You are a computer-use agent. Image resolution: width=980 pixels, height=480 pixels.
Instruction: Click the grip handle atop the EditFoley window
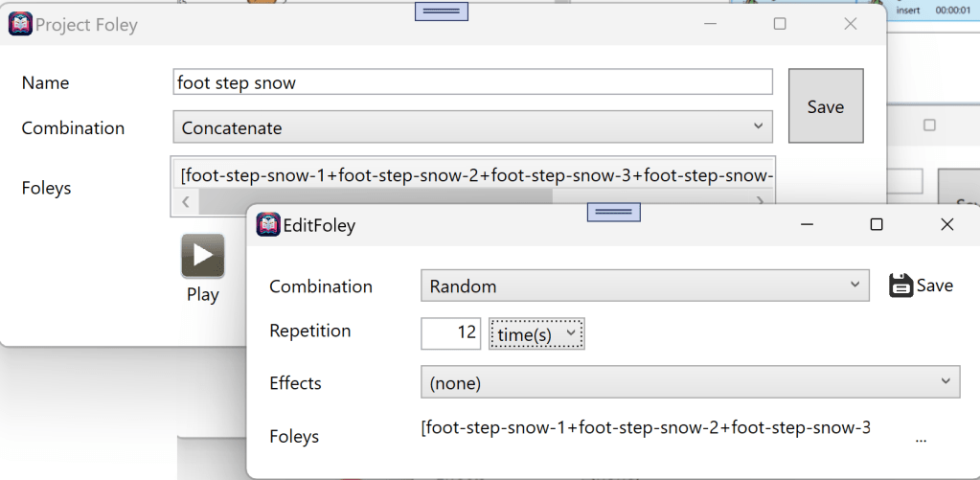(x=613, y=212)
